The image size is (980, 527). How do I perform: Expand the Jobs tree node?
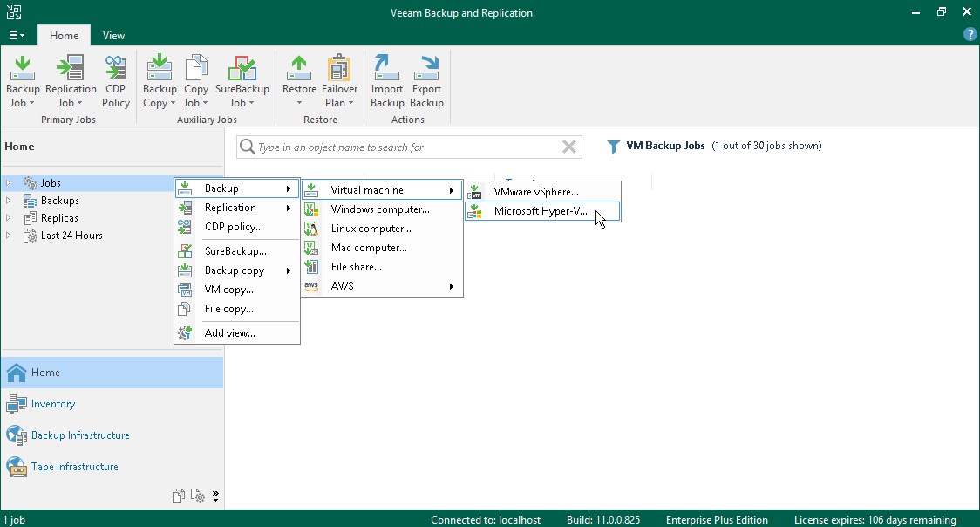pos(9,183)
